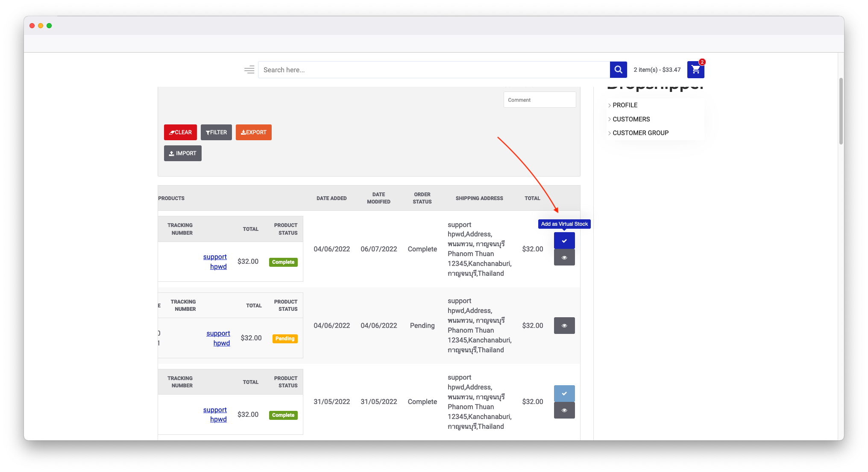868x472 pixels.
Task: Click the search magnifier icon
Action: (x=618, y=69)
